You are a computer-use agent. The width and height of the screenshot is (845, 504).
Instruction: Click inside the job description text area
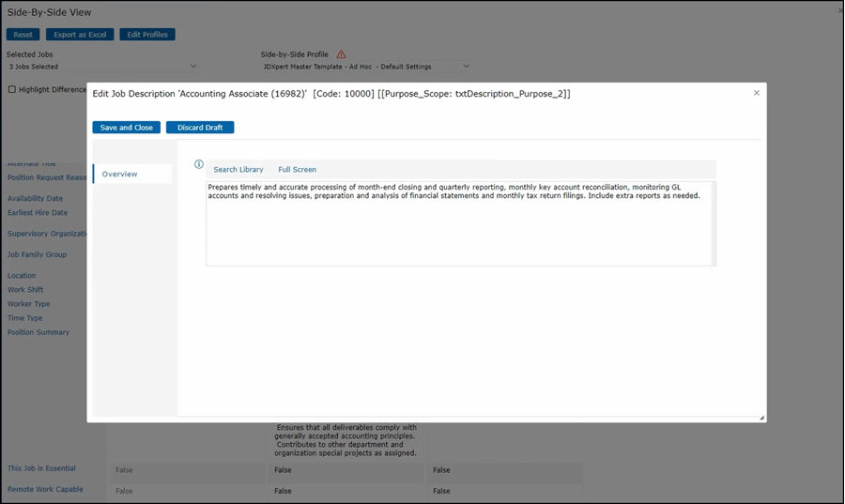coord(458,230)
